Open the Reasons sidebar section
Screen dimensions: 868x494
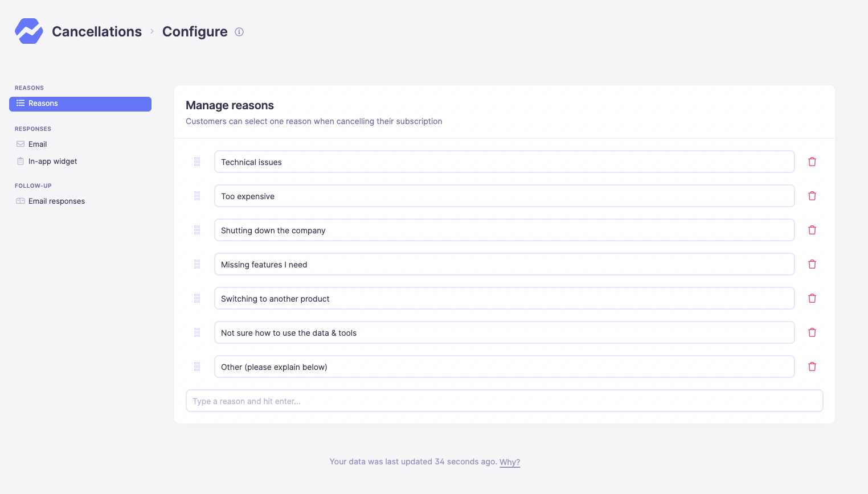tap(80, 104)
